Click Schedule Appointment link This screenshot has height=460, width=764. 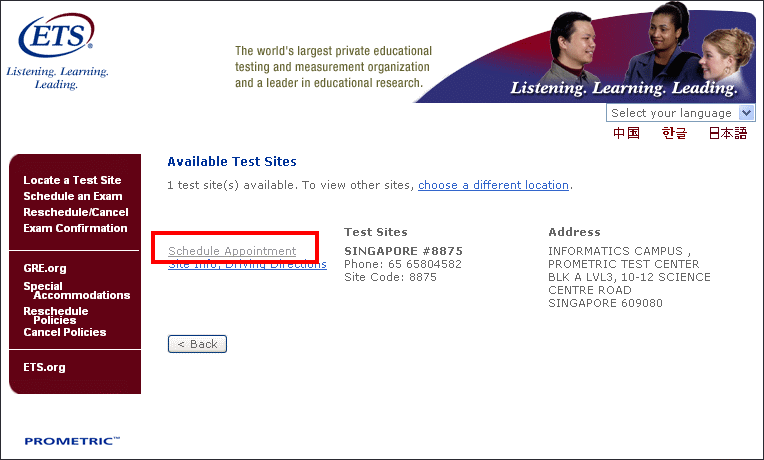(232, 251)
